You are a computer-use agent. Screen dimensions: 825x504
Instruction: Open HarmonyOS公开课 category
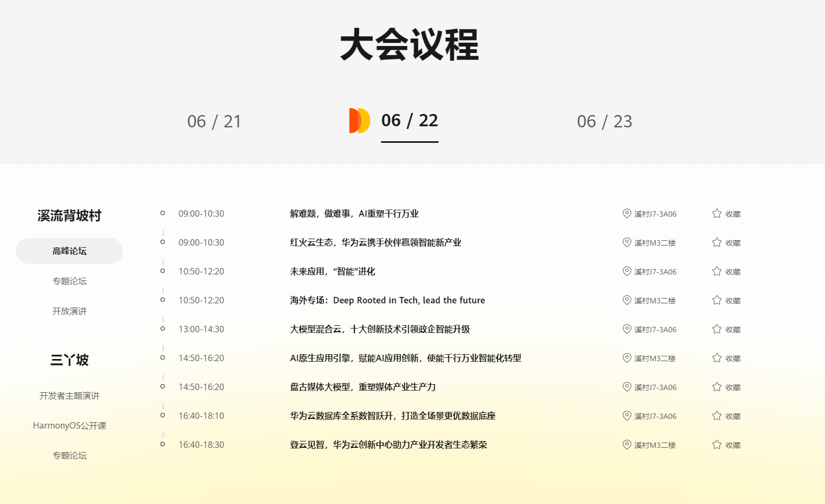tap(70, 425)
